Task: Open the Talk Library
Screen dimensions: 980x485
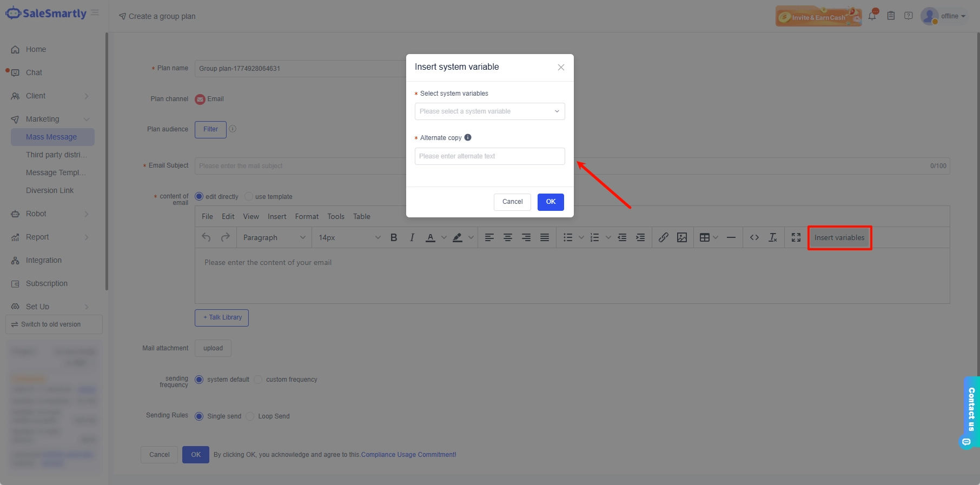Action: click(x=222, y=317)
